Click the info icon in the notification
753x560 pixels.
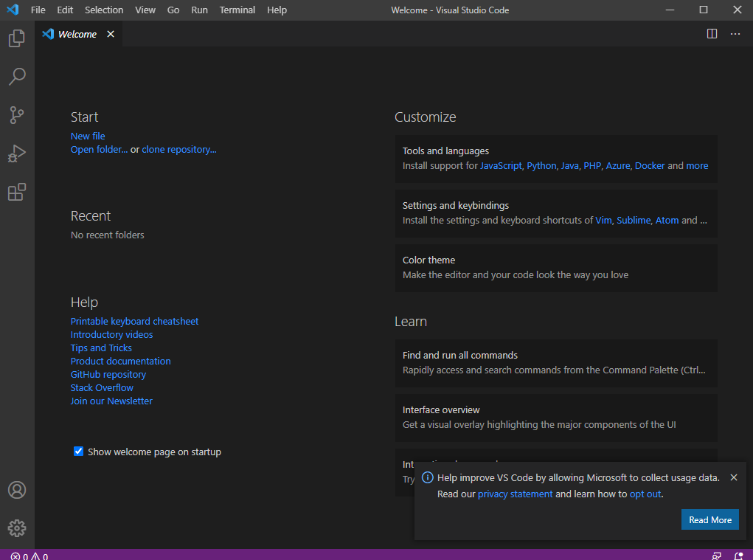tap(427, 477)
